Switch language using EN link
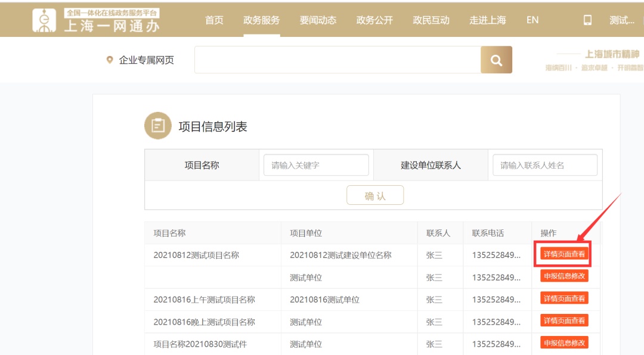 pyautogui.click(x=532, y=20)
